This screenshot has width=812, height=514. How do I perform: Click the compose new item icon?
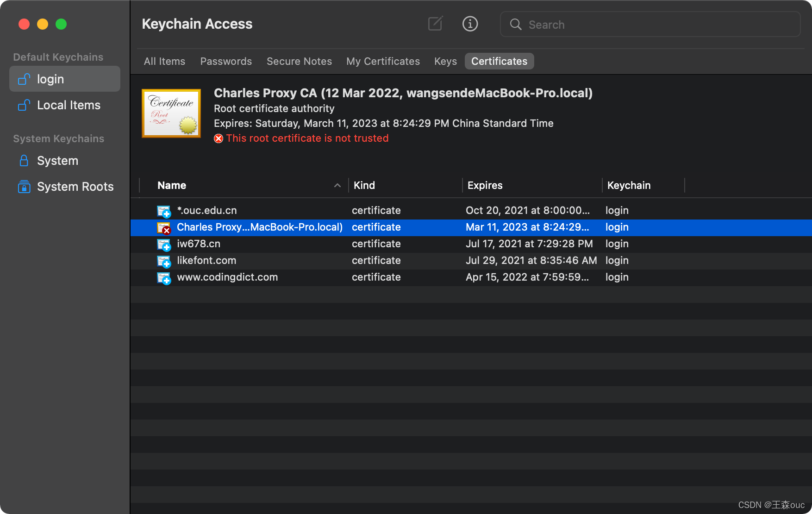(x=435, y=24)
